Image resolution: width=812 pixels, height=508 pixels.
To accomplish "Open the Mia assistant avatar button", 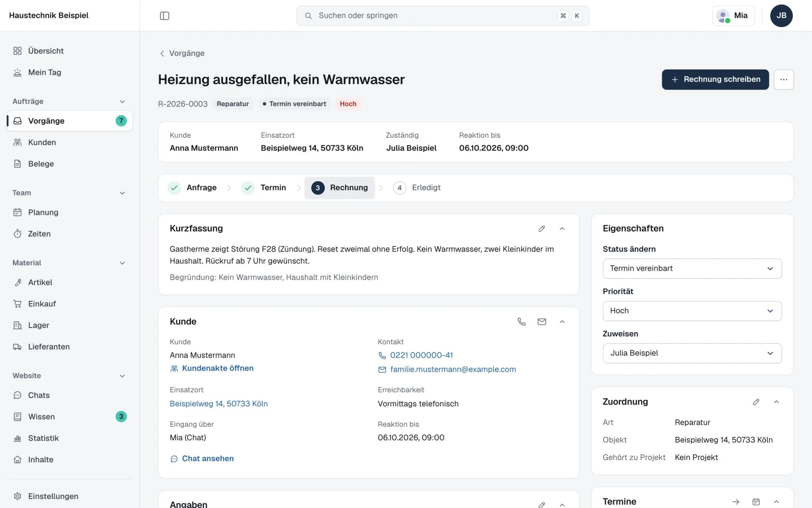I will (733, 16).
